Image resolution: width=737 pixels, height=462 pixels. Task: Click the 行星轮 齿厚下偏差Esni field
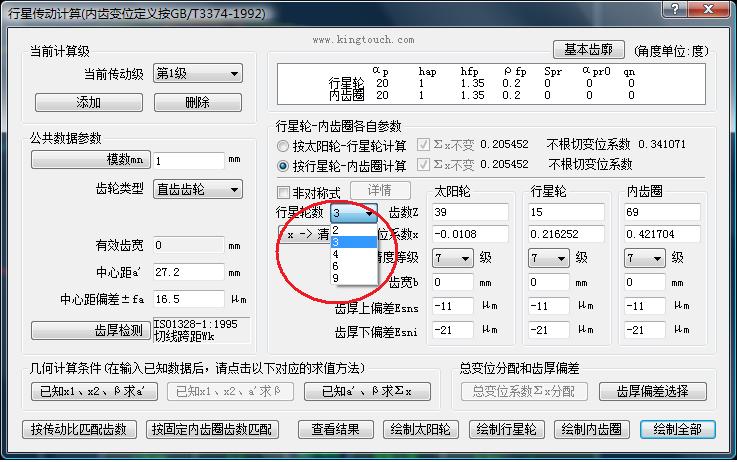pos(549,330)
